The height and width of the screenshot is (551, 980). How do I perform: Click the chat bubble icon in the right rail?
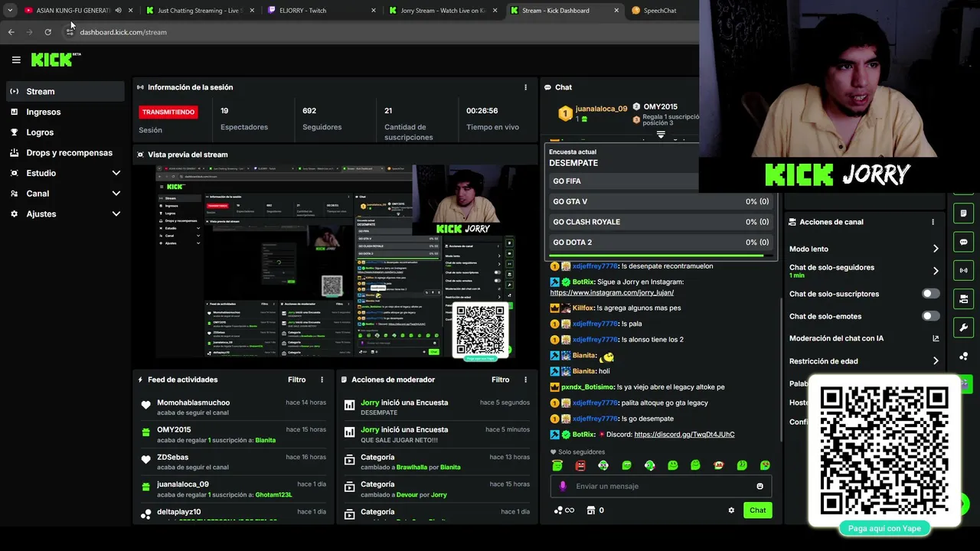click(963, 242)
